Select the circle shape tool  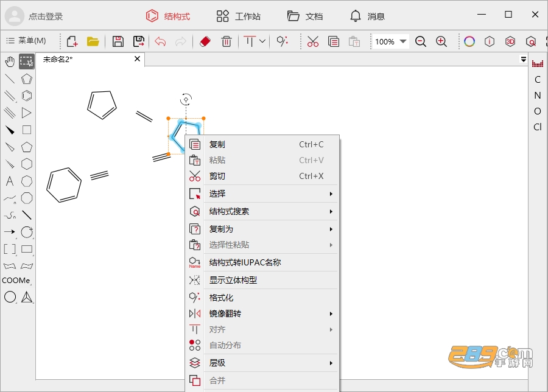pos(10,297)
